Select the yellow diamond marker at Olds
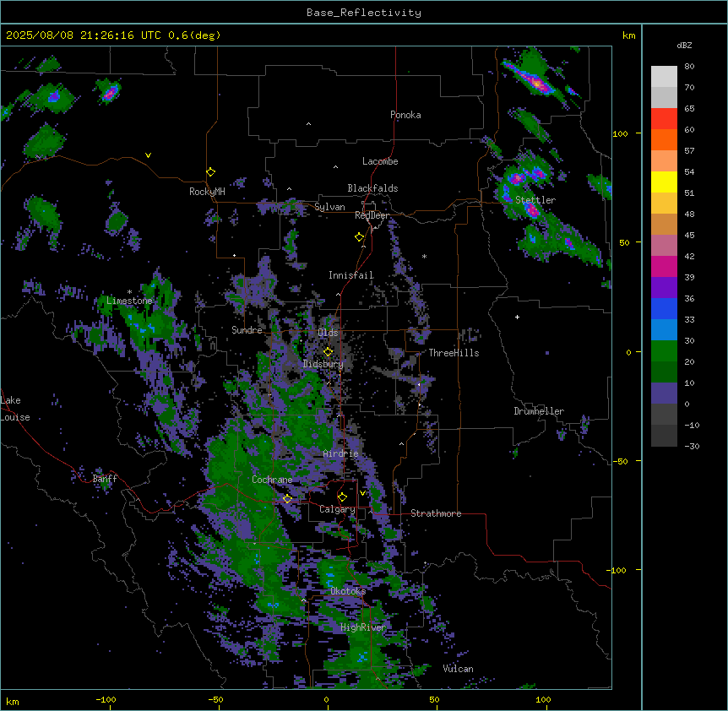The width and height of the screenshot is (728, 711). [329, 352]
